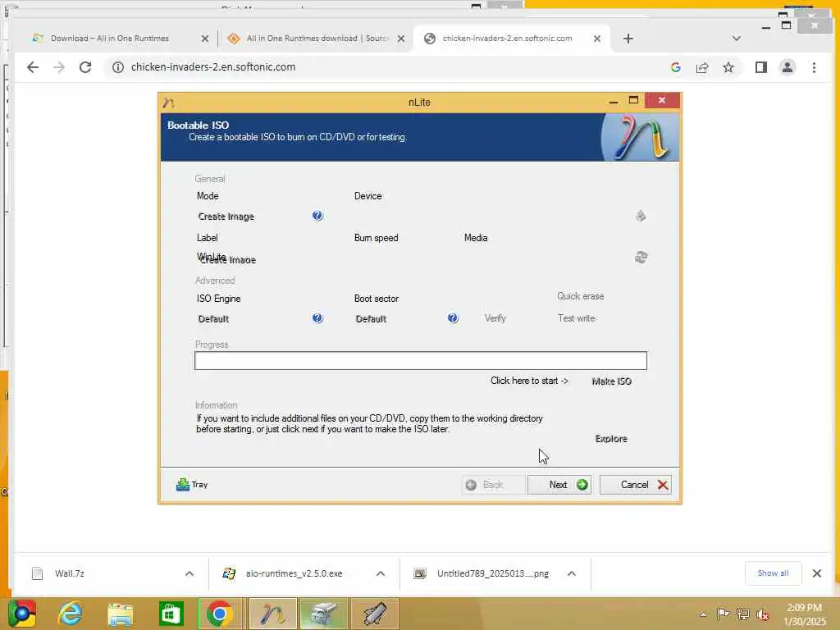Expand aio-runtimes_v2.5.0.exe download options
The image size is (840, 630).
[381, 573]
